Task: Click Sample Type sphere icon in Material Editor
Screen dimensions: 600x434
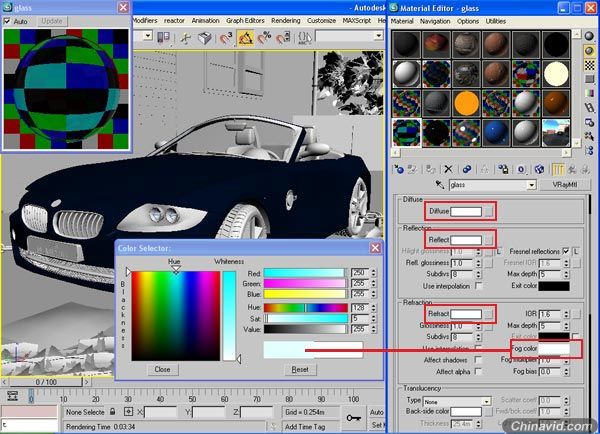Action: point(589,36)
